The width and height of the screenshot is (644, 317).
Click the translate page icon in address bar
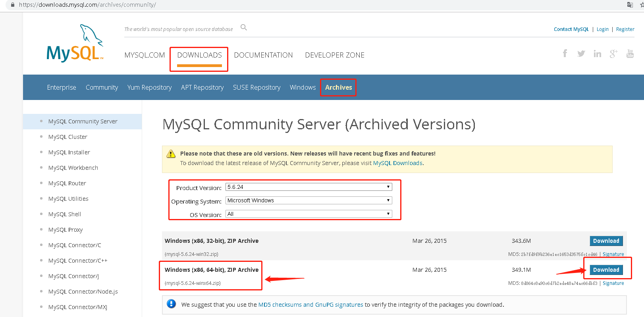630,5
